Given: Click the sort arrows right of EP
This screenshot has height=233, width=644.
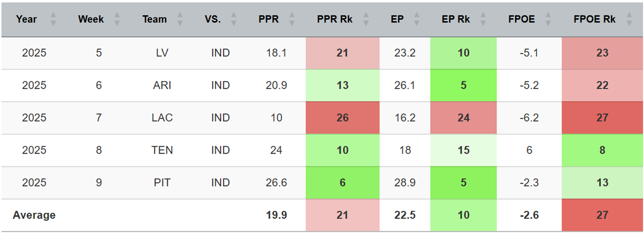Looking at the screenshot, I should (416, 20).
